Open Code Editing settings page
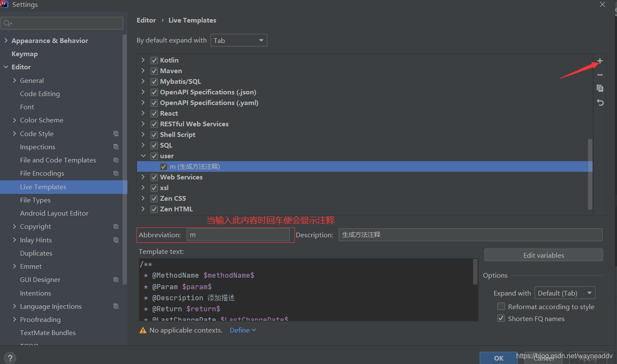This screenshot has width=617, height=364. tap(40, 94)
